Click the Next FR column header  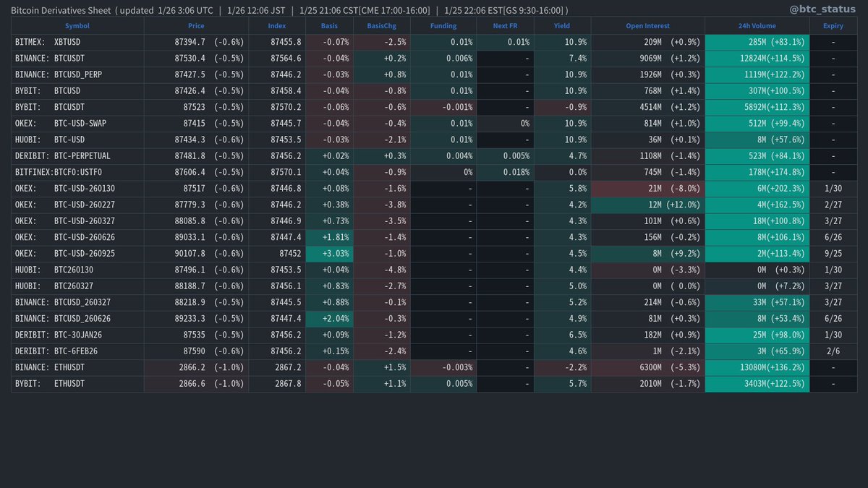pos(504,26)
